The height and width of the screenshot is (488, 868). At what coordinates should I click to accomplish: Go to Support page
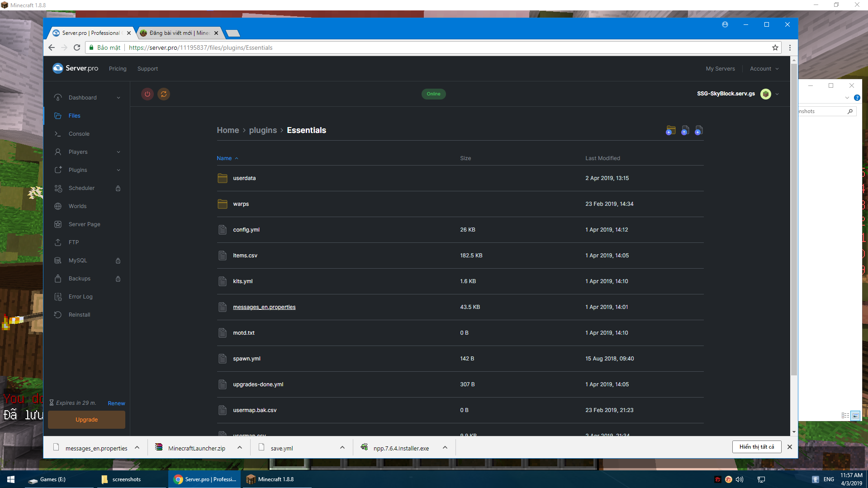147,69
